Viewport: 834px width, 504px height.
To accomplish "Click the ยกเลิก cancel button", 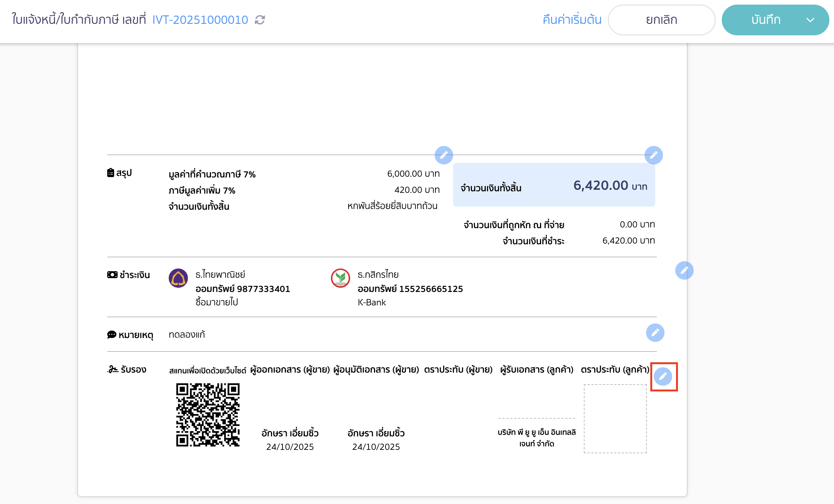I will 661,20.
